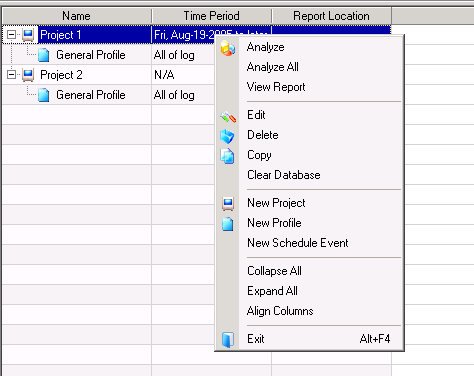The height and width of the screenshot is (376, 474).
Task: Click the Name column header
Action: click(77, 16)
